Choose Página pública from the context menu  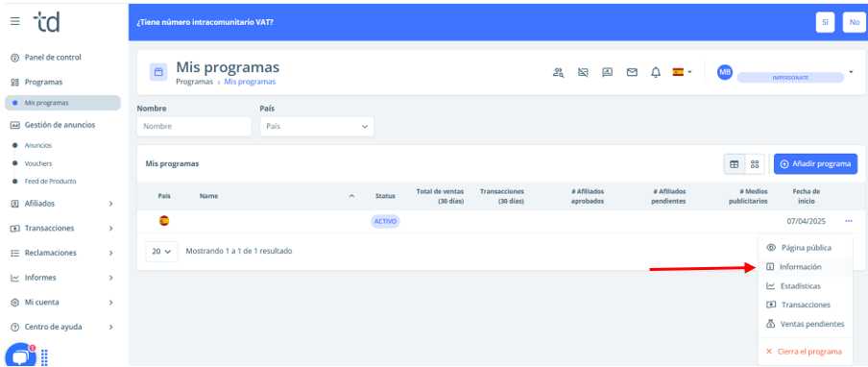[806, 248]
